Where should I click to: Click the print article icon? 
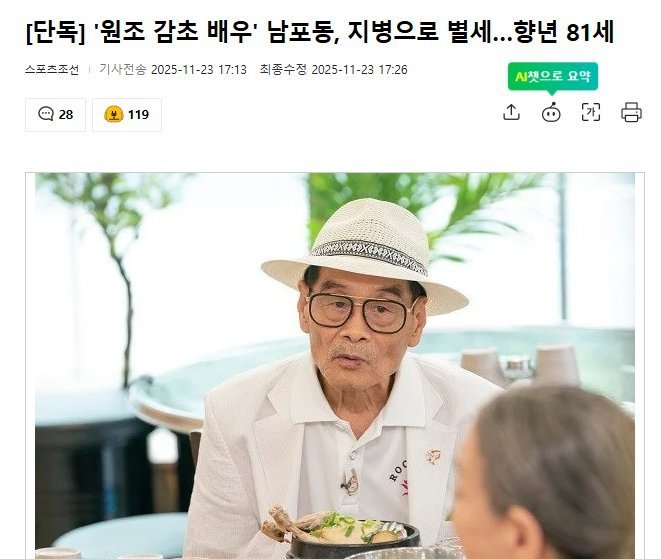[631, 113]
